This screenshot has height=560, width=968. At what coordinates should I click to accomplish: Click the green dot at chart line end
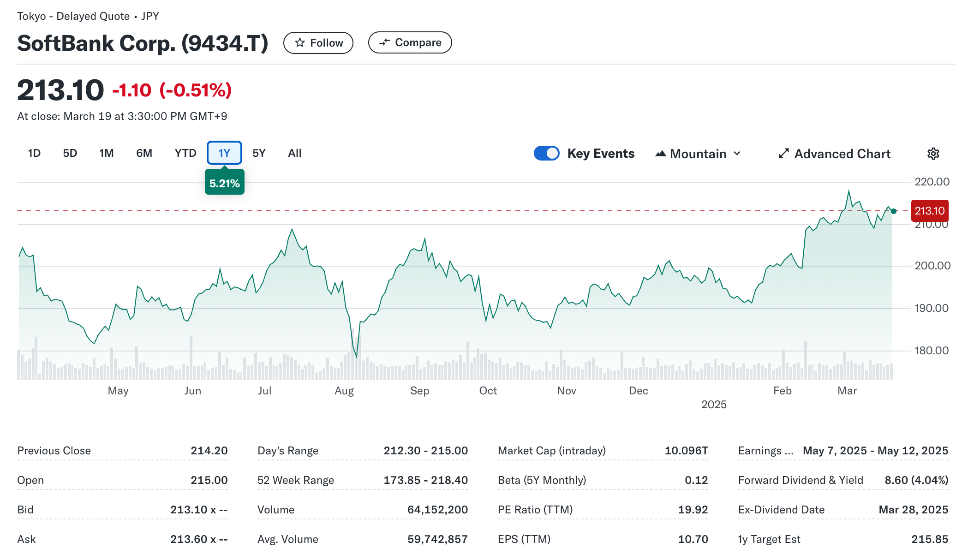pyautogui.click(x=894, y=211)
